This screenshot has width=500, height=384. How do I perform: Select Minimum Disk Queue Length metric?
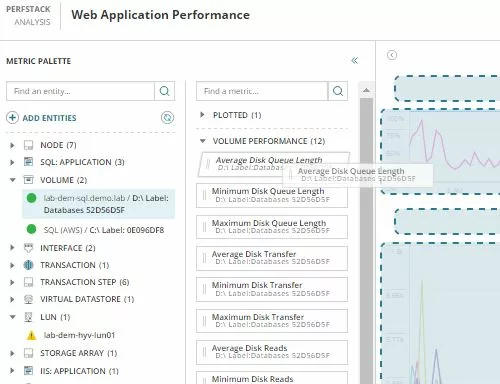272,195
